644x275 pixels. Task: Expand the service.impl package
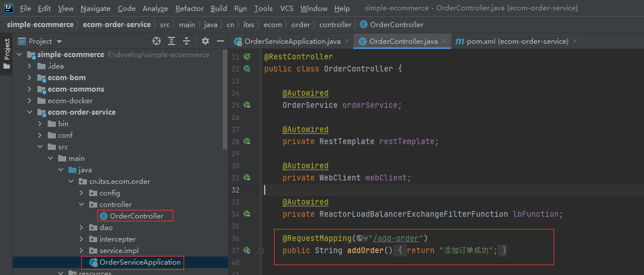[81, 251]
